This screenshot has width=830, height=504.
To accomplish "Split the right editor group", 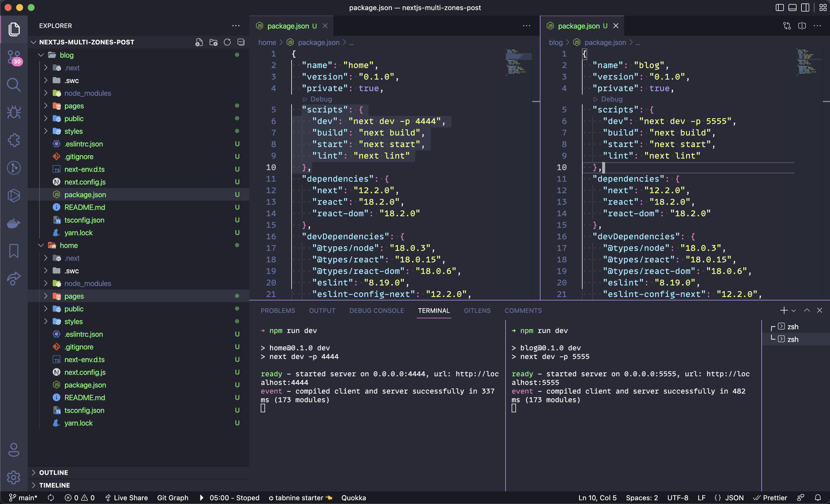I will tap(802, 26).
